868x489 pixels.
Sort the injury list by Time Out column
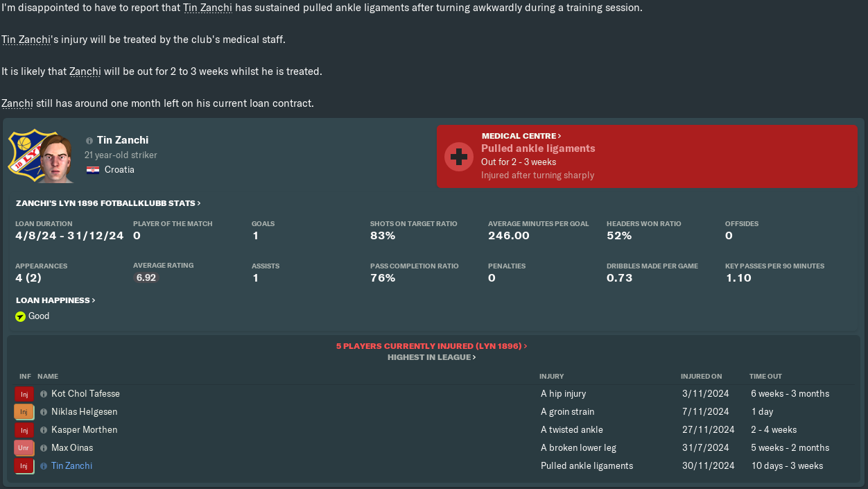(x=765, y=377)
